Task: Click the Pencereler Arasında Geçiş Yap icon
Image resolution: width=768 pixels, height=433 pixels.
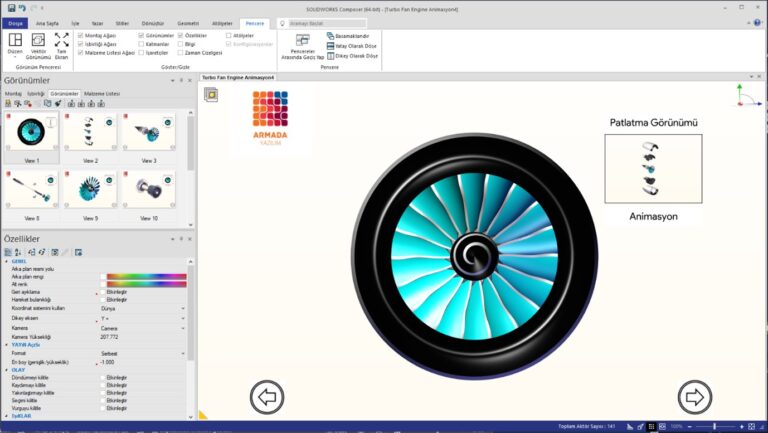Action: click(301, 41)
